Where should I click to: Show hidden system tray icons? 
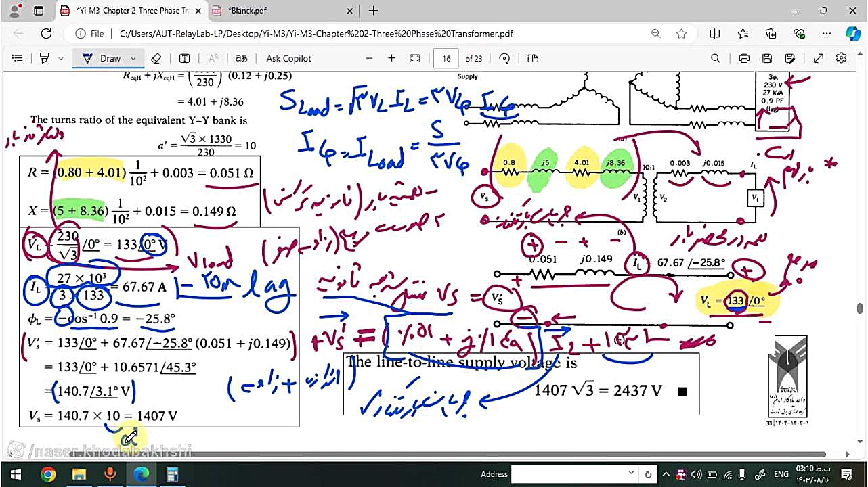pyautogui.click(x=666, y=474)
